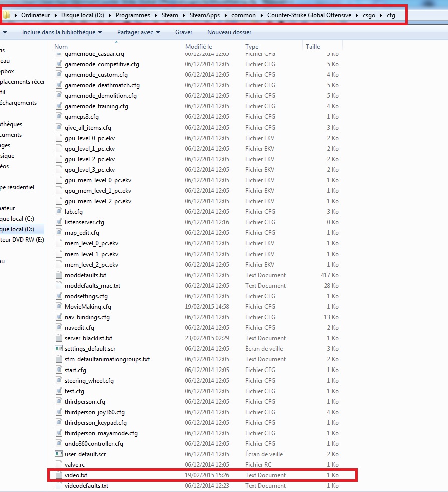Click the user_default.scr screensaver icon

pos(59,454)
